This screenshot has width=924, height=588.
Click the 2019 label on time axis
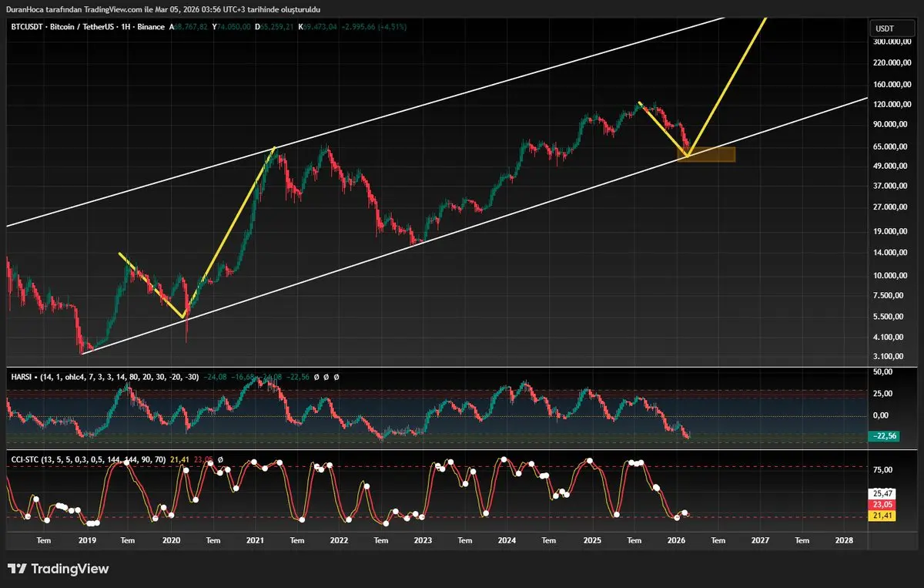(x=87, y=541)
